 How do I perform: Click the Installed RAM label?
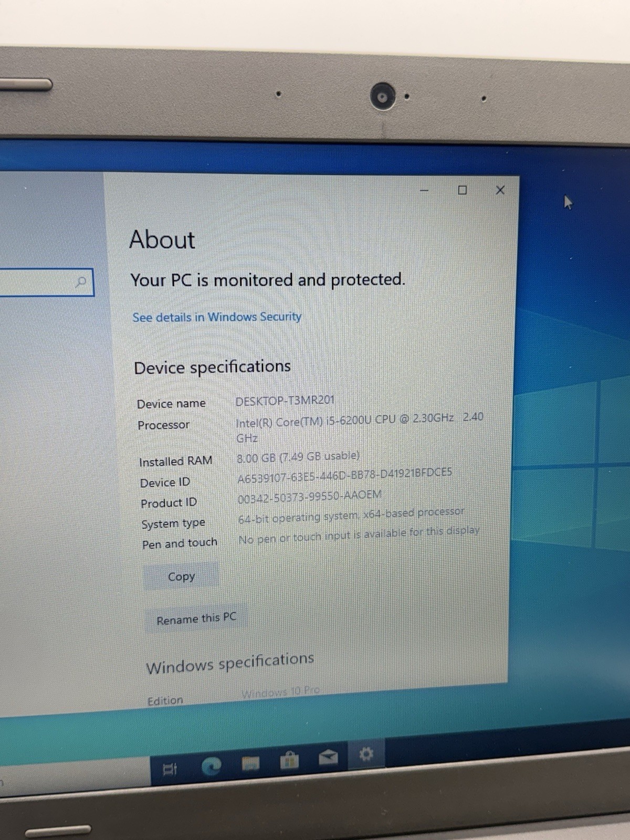click(176, 461)
